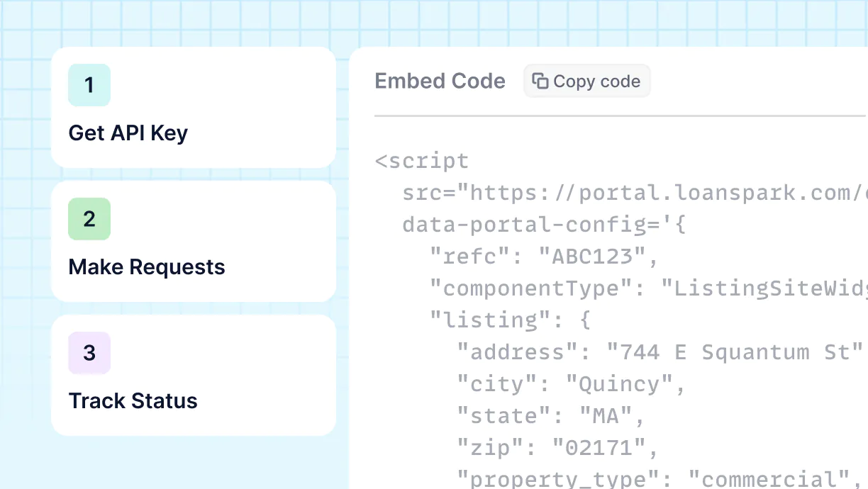Click the step 1 number badge
The height and width of the screenshot is (489, 868).
pos(89,85)
